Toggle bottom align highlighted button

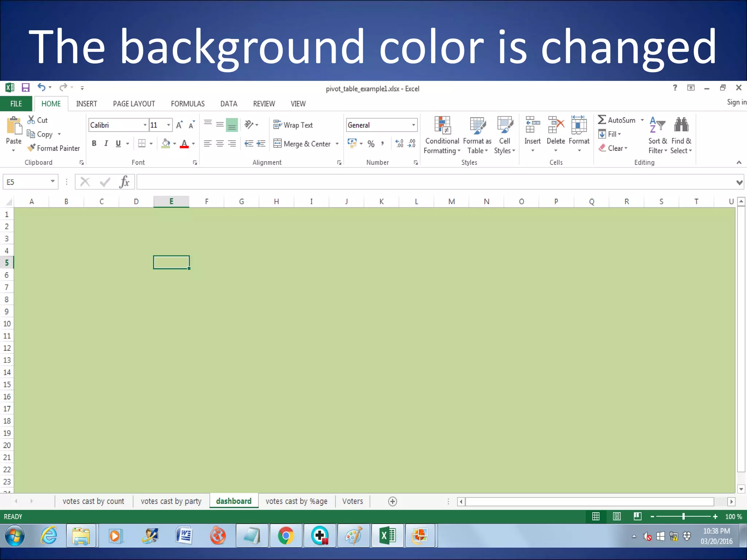[232, 125]
